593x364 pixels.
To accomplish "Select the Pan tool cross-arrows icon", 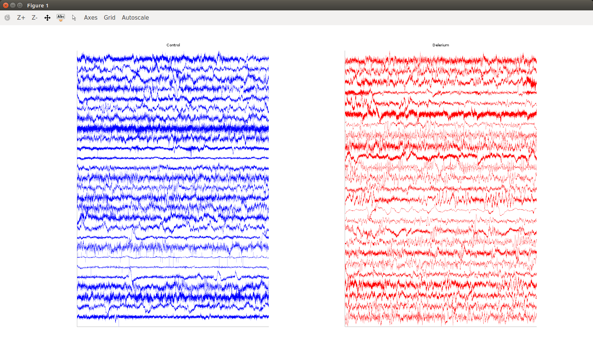I will [47, 17].
